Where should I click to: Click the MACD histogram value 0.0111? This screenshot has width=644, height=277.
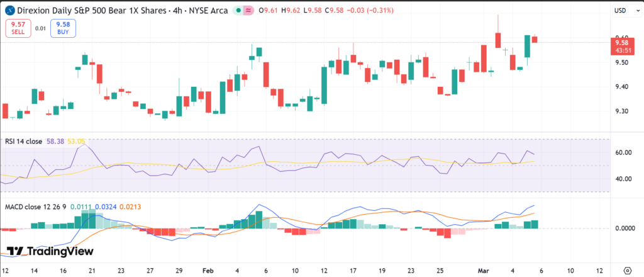point(80,206)
